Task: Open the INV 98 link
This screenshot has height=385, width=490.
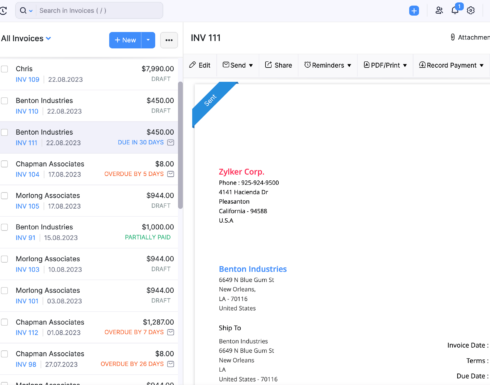Action: pos(26,364)
